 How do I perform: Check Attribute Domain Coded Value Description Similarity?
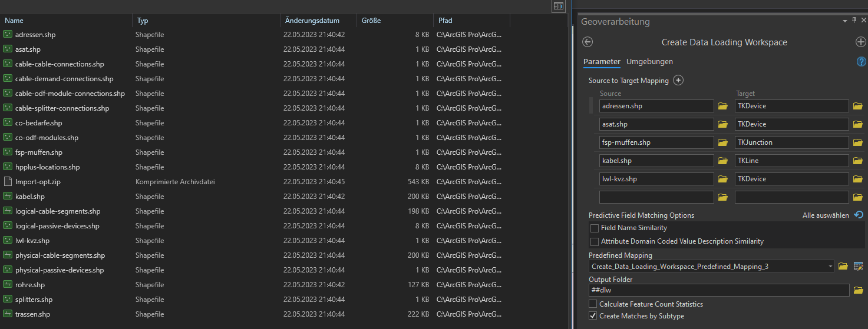[x=595, y=241]
